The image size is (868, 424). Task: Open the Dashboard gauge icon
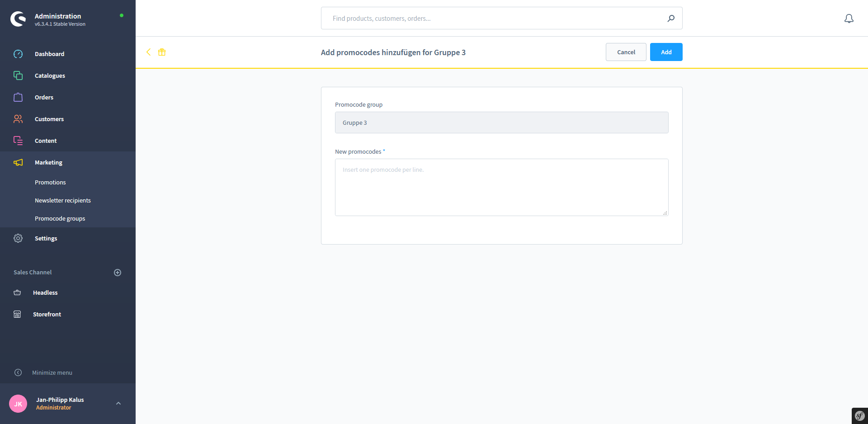tap(18, 54)
